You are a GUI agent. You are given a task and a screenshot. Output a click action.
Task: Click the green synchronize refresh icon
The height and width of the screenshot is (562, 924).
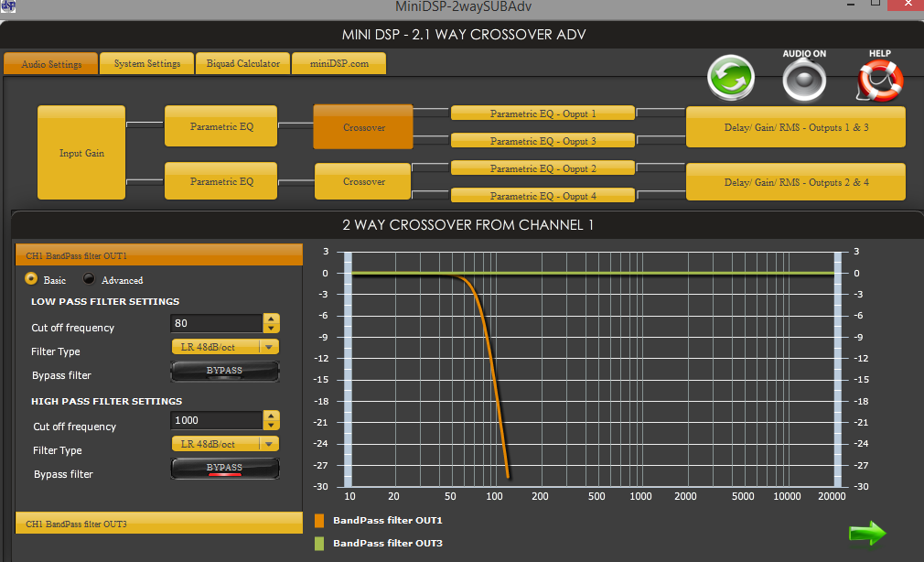[731, 79]
